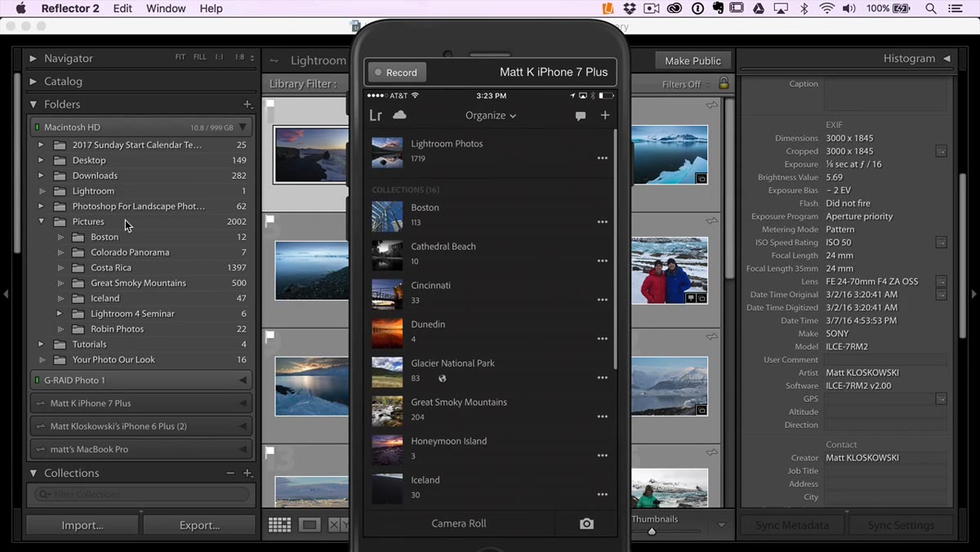Click the Caption metadata field
The width and height of the screenshot is (980, 552).
[x=886, y=93]
